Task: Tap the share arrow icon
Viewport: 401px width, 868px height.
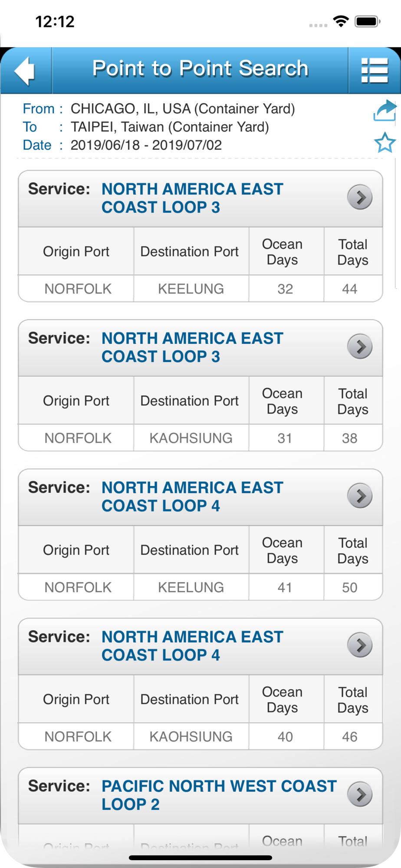Action: [x=385, y=110]
